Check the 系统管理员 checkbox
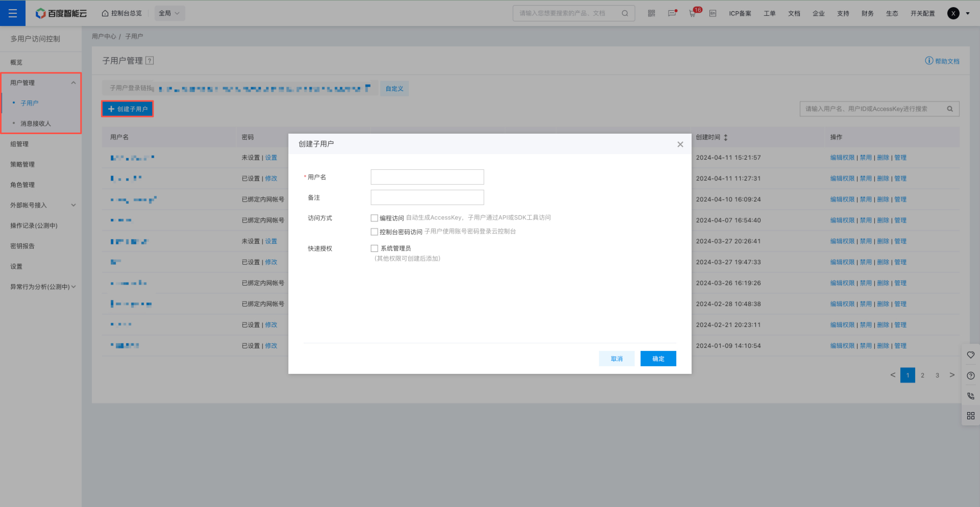This screenshot has width=980, height=507. (374, 248)
